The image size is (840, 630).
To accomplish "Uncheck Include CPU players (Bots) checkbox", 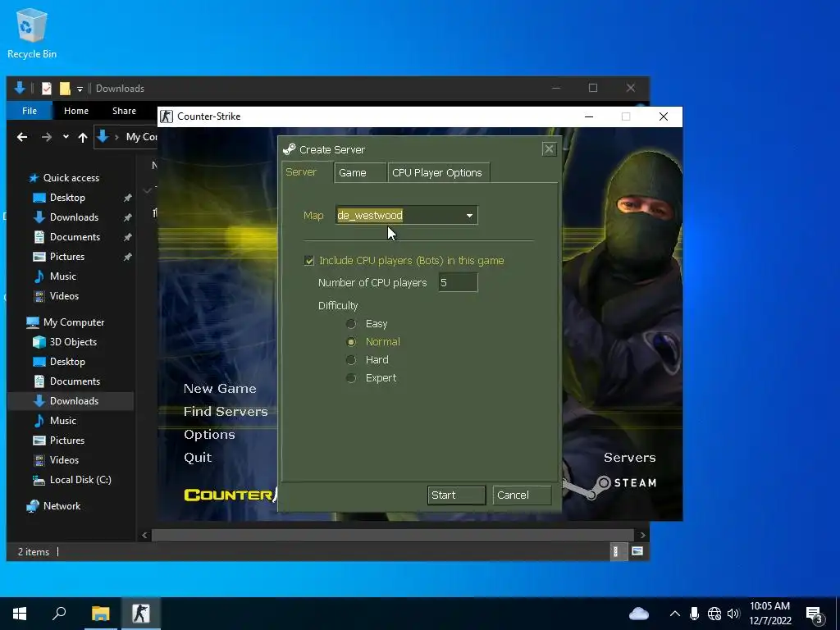I will tap(309, 260).
